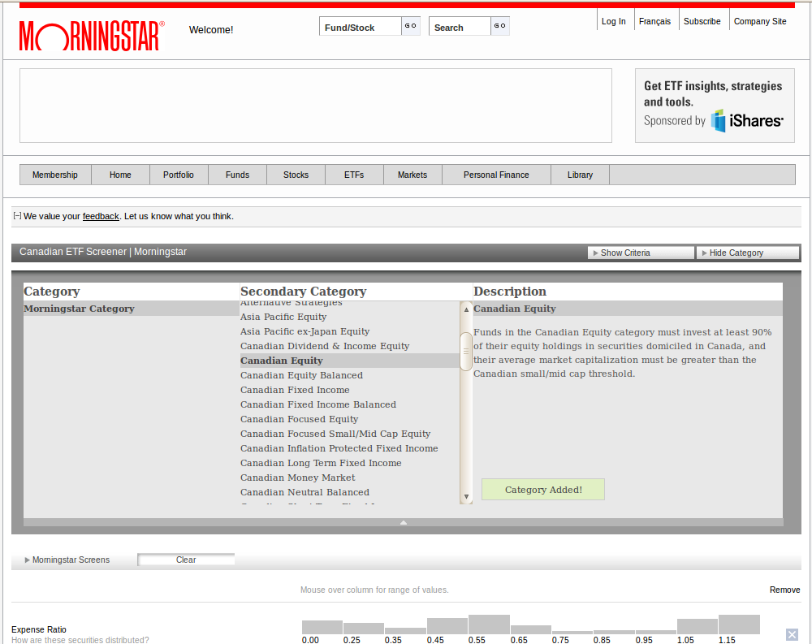Image resolution: width=812 pixels, height=644 pixels.
Task: Click scrollbar down arrow in Secondary Category list
Action: click(x=466, y=497)
